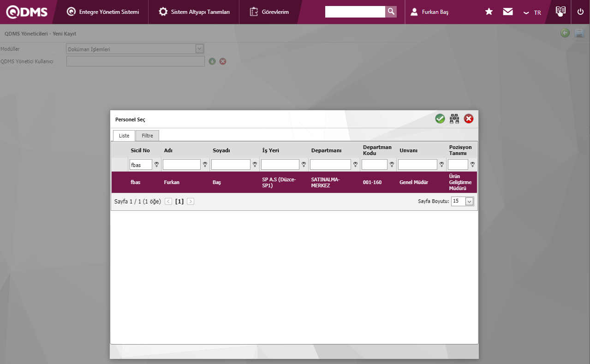Open the Modüller dropdown list
This screenshot has width=590, height=364.
pyautogui.click(x=199, y=49)
